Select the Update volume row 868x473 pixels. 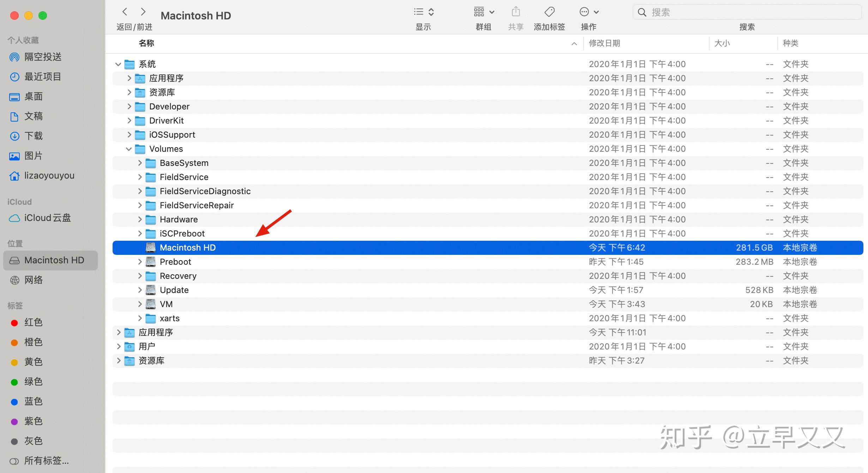[488, 290]
